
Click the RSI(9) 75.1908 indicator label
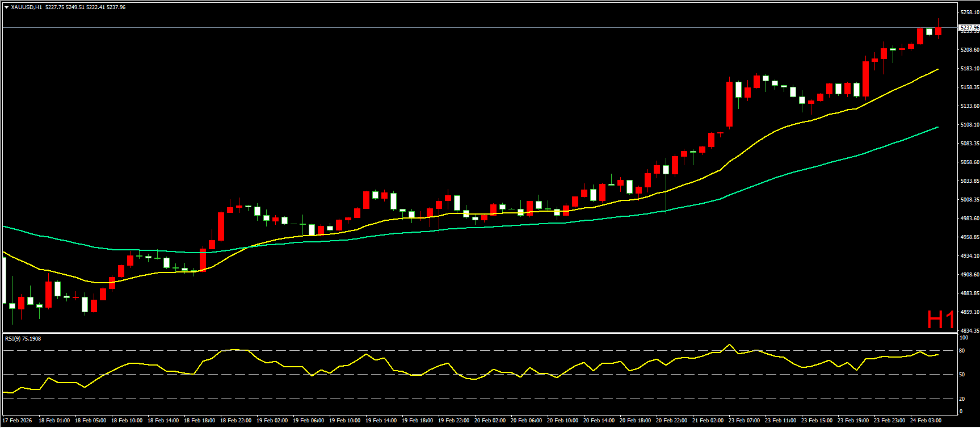click(x=23, y=339)
